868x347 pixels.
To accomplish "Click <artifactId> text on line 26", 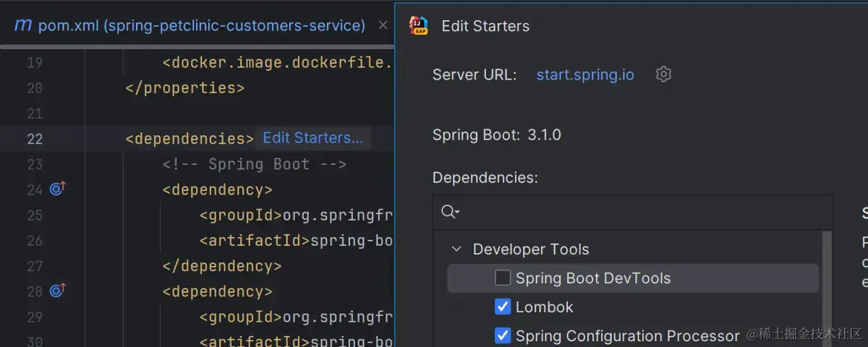I will (255, 240).
